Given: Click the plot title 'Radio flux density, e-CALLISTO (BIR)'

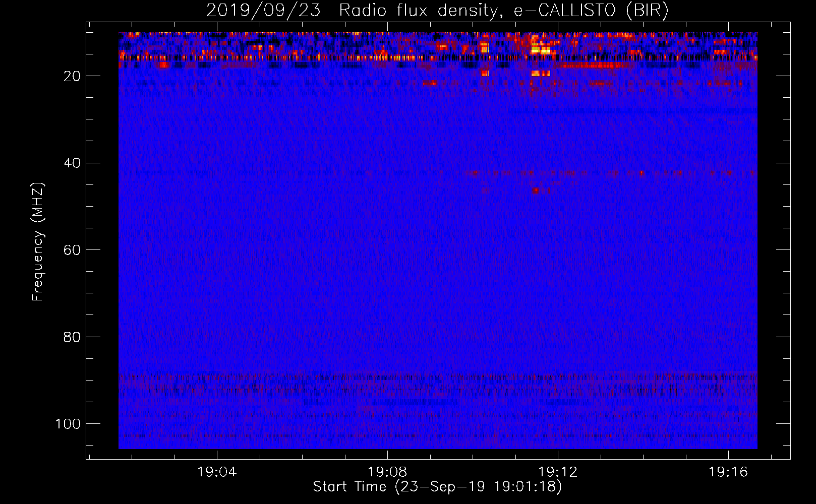Looking at the screenshot, I should click(503, 11).
